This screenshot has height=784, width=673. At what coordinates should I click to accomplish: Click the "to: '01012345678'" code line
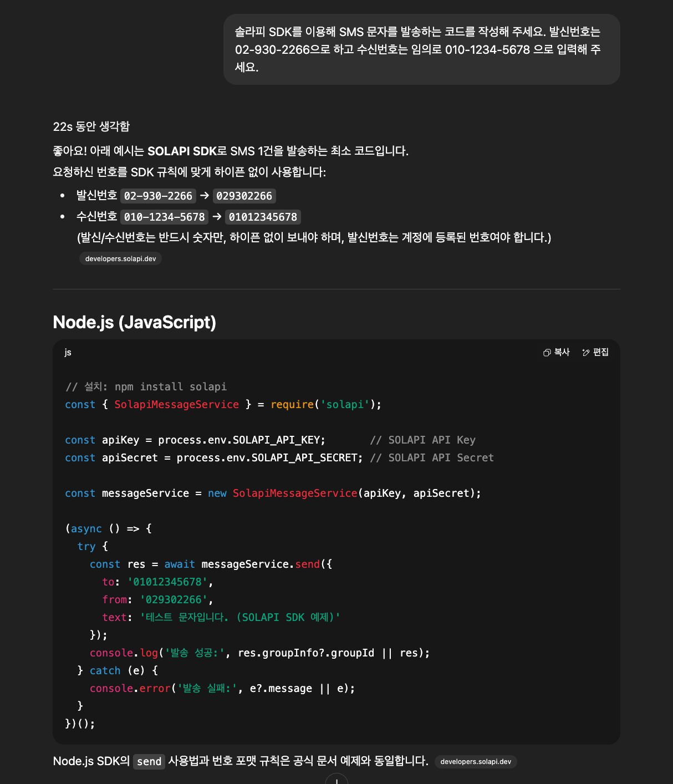(x=158, y=582)
